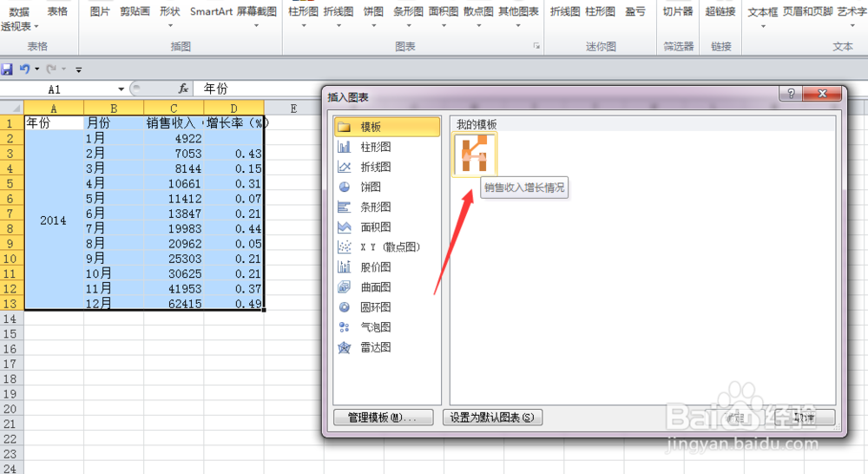Click the merged cell showing 2014
The height and width of the screenshot is (474, 868).
[x=54, y=221]
